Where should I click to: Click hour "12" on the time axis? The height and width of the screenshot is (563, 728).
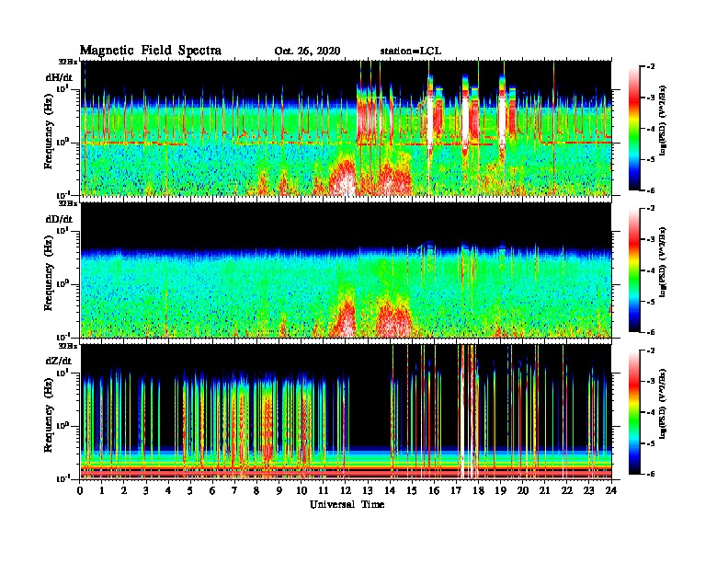coord(345,490)
